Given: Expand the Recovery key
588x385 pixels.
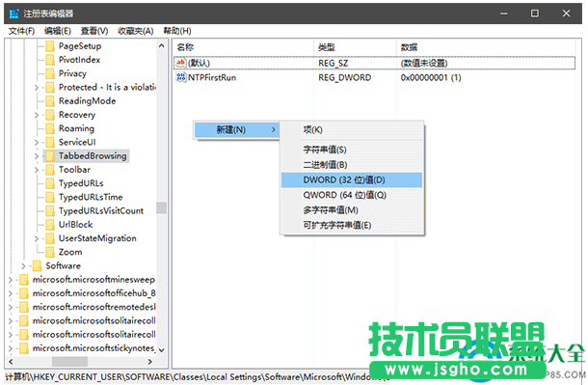Looking at the screenshot, I should click(x=37, y=115).
